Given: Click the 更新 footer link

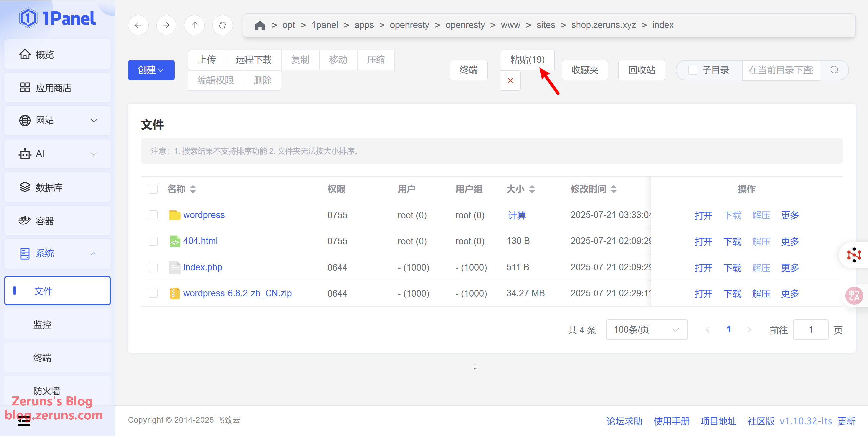Looking at the screenshot, I should tap(846, 421).
